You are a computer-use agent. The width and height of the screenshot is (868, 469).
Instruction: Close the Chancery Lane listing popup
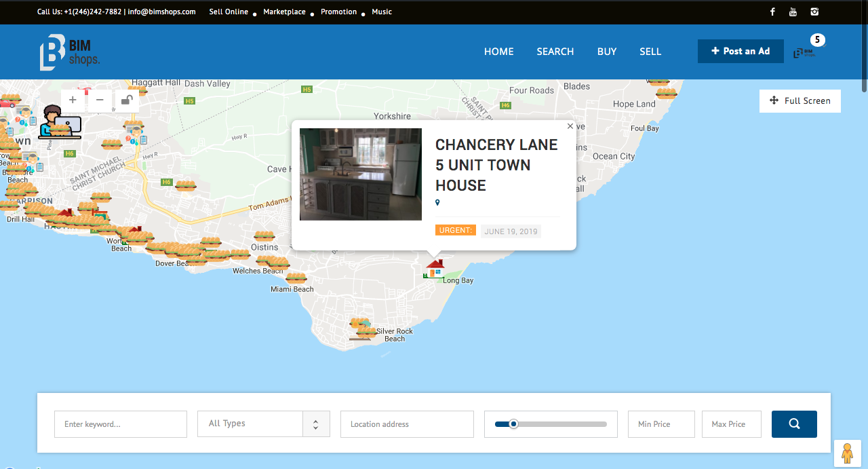(570, 126)
